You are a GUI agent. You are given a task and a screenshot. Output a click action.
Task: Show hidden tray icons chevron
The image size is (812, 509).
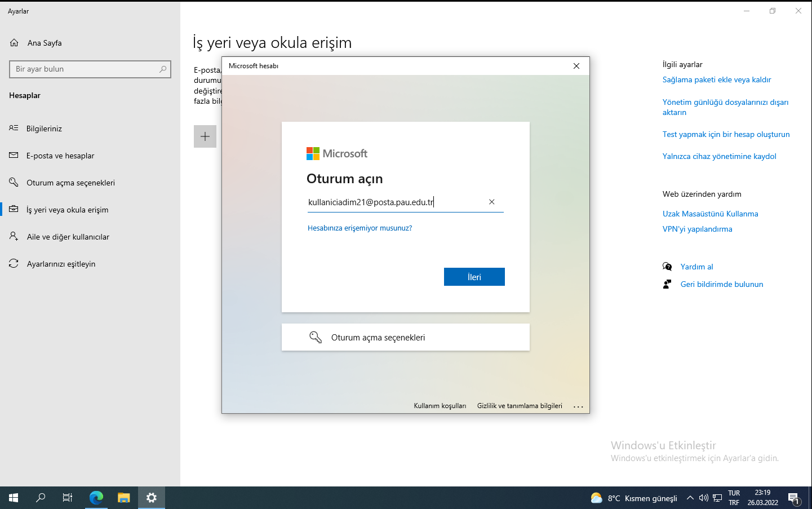point(690,498)
